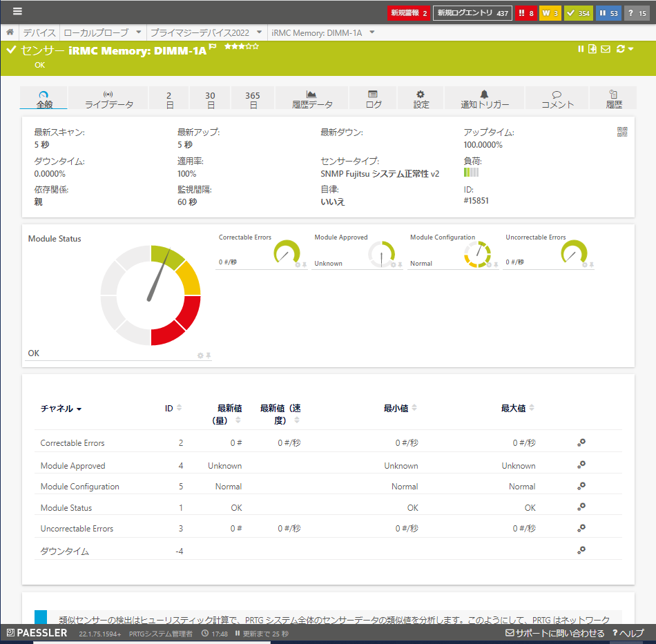656x644 pixels.
Task: Click the priority flag beside the sensor name
Action: click(213, 46)
